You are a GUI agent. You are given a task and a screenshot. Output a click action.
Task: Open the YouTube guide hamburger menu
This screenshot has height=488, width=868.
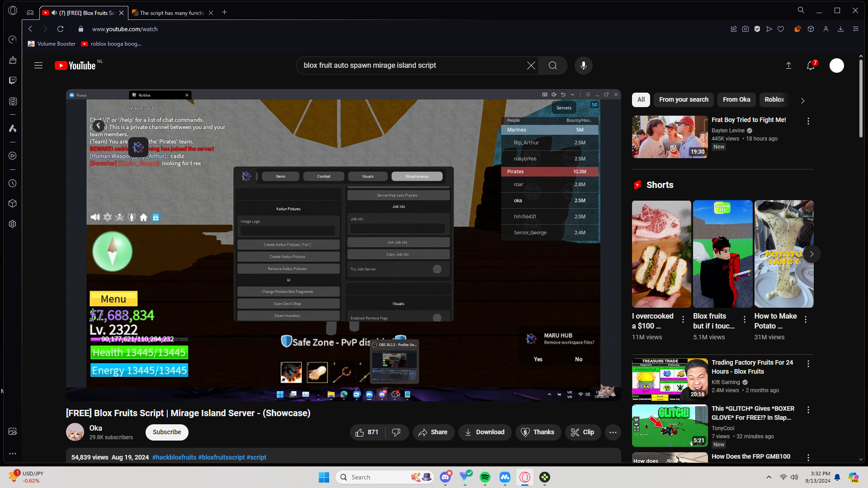tap(38, 66)
